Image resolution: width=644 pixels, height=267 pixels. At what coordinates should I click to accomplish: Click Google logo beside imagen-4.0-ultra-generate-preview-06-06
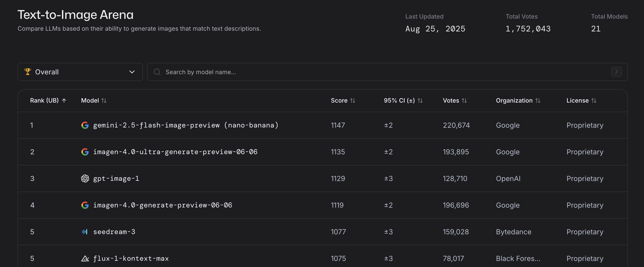tap(85, 152)
